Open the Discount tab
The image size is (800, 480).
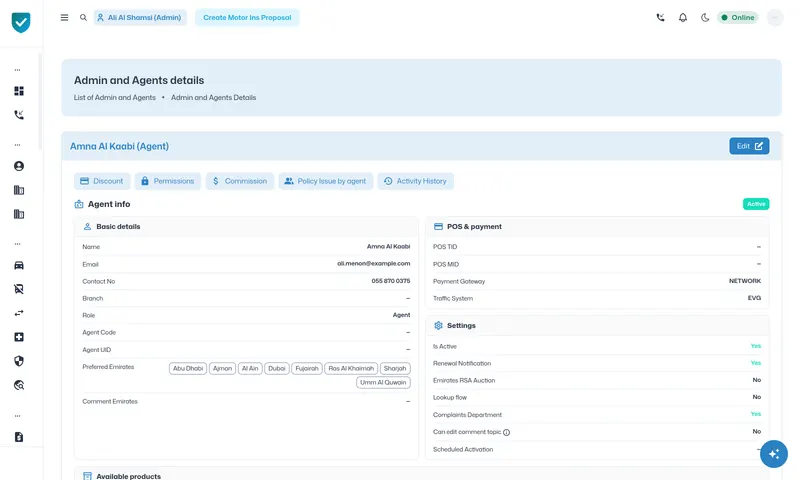(102, 181)
